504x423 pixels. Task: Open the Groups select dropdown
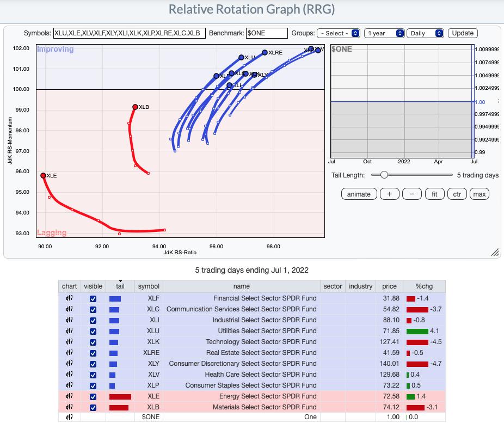pyautogui.click(x=338, y=33)
